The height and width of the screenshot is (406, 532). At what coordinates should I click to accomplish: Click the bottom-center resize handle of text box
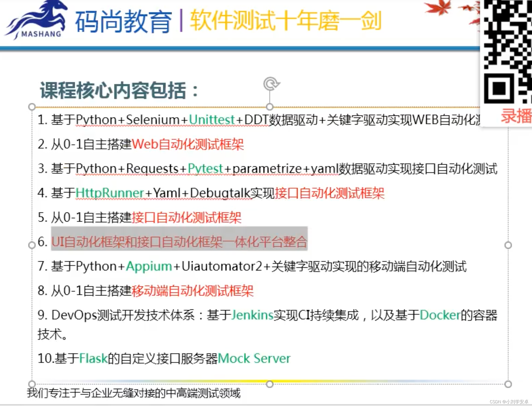(270, 384)
